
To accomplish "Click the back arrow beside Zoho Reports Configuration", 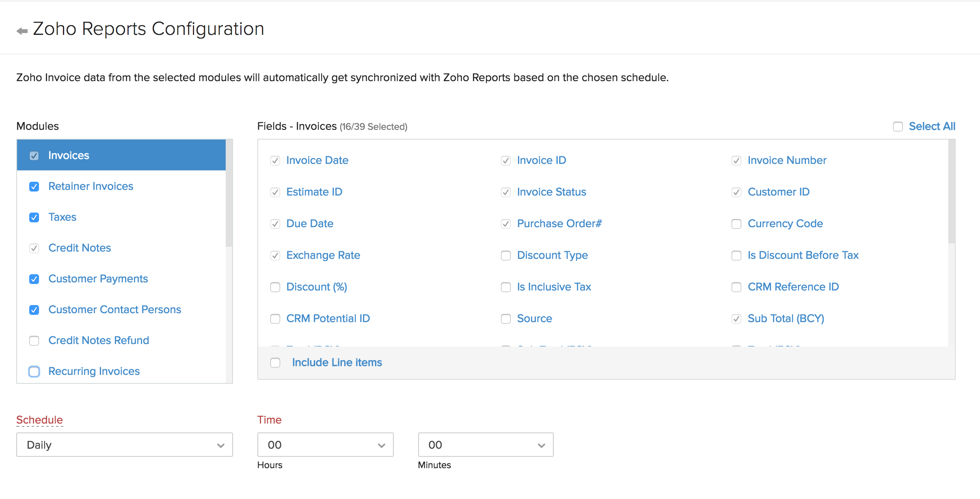I will click(x=22, y=31).
